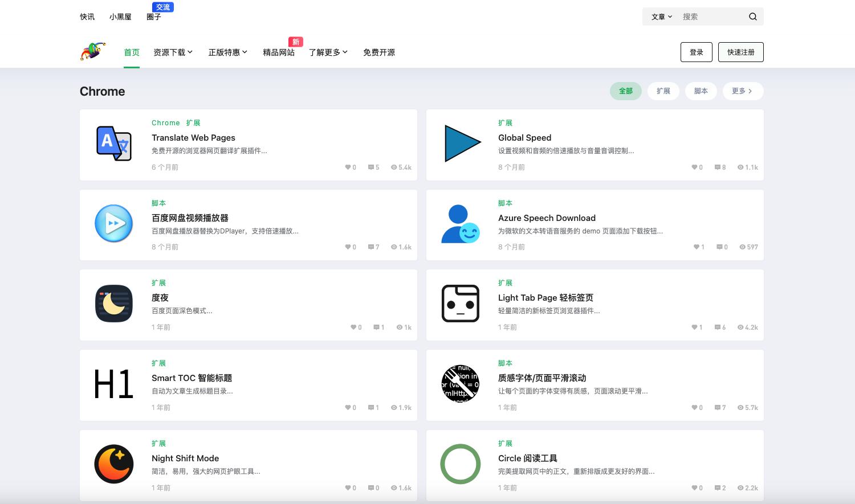Open the Smart TOC H1 icon

(114, 384)
